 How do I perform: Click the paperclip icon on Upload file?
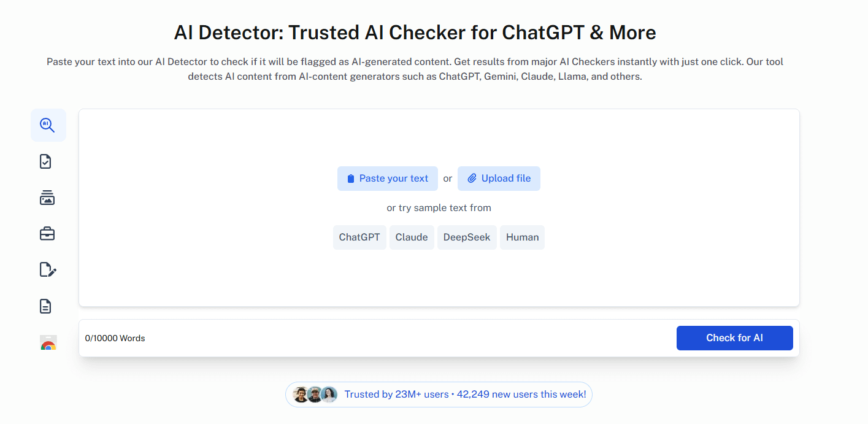pyautogui.click(x=472, y=179)
